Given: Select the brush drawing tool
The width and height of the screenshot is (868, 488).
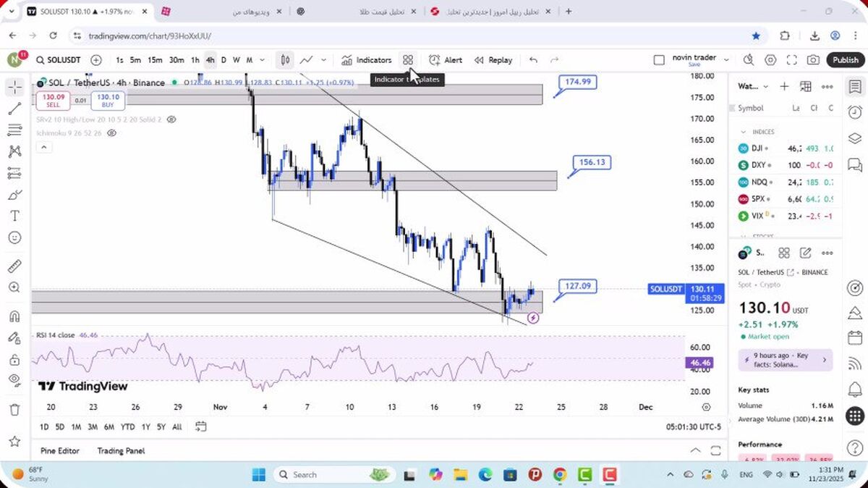Looking at the screenshot, I should click(14, 195).
